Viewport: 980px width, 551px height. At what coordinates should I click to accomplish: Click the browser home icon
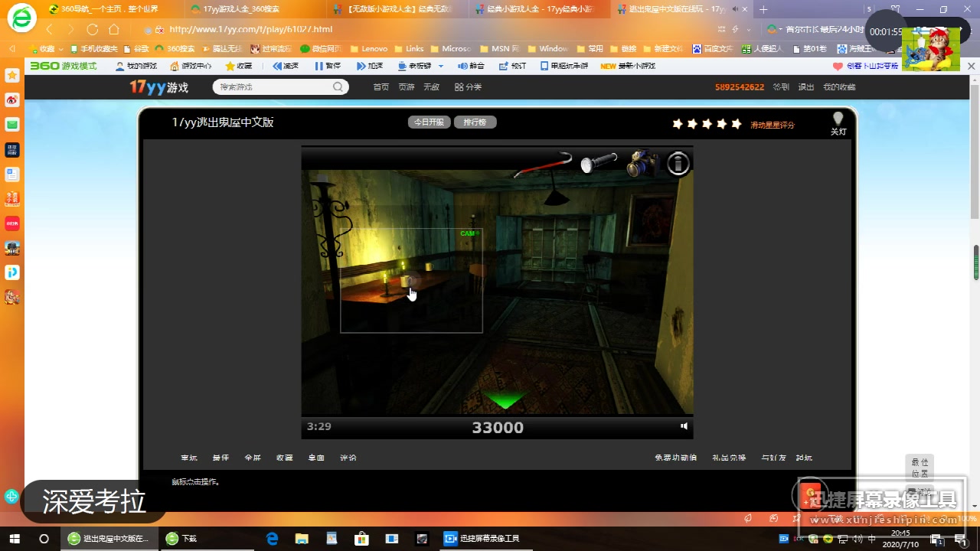tap(114, 29)
